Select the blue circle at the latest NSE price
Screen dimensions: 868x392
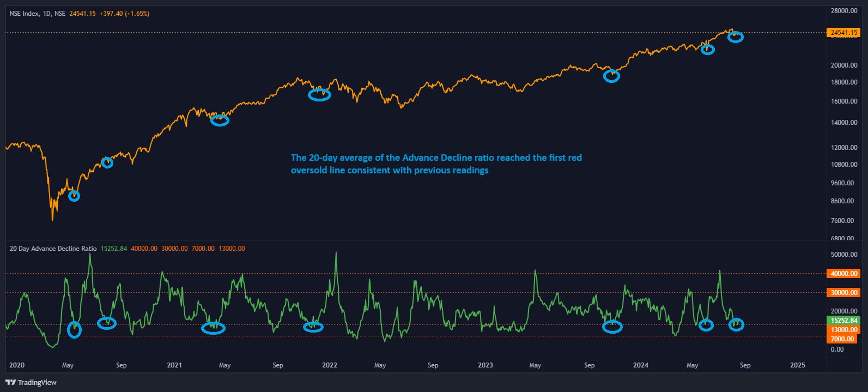(x=736, y=37)
